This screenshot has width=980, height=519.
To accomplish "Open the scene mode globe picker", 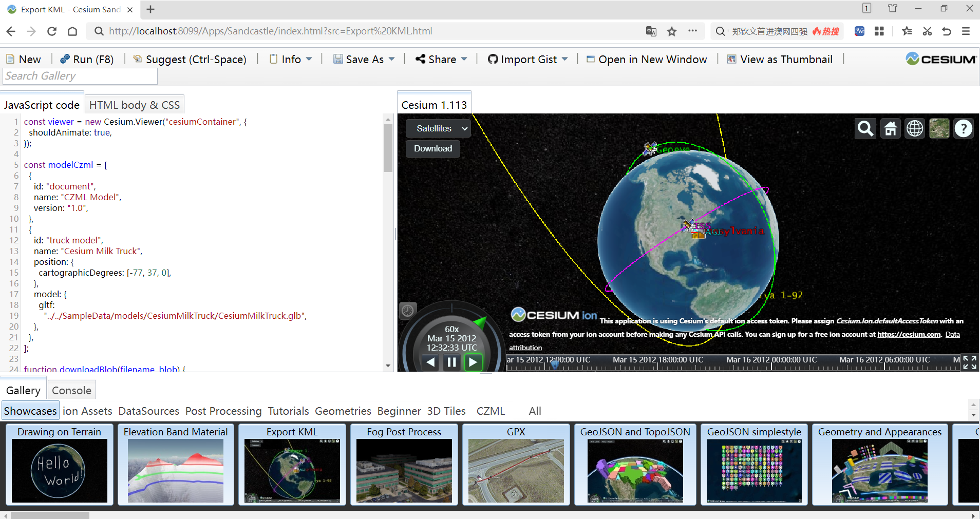I will pos(915,128).
